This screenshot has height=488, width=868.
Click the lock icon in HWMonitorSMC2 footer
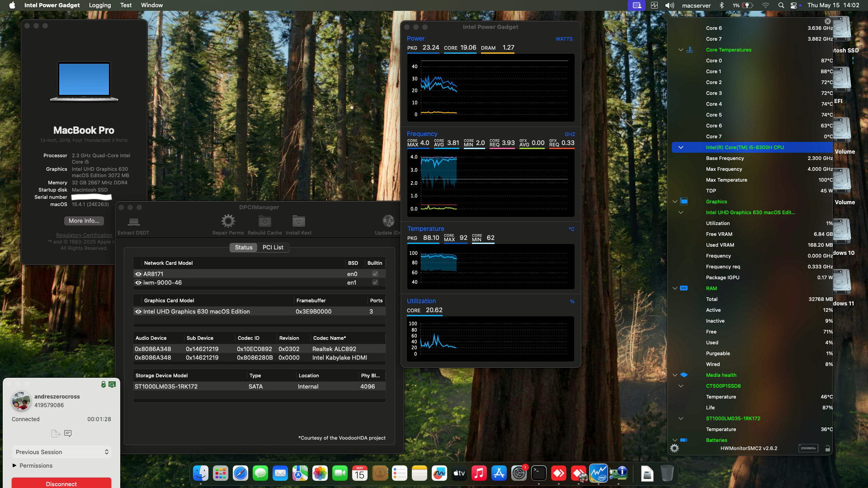tap(829, 448)
